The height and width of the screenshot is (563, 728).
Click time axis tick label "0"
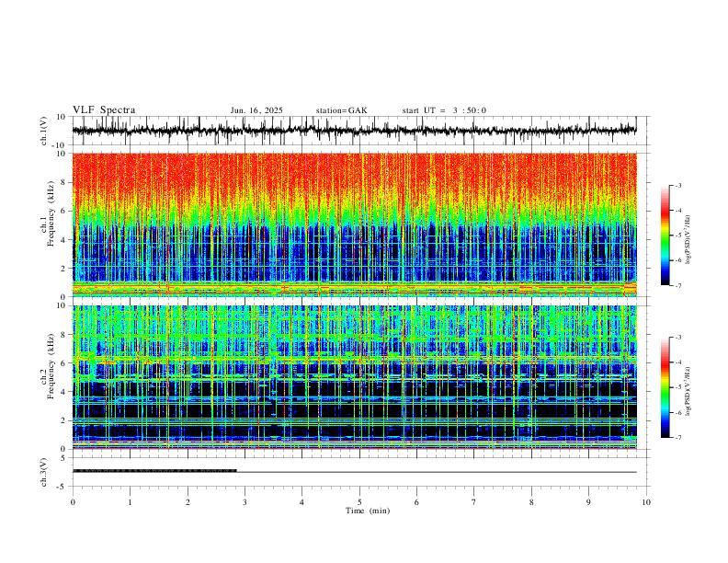pos(73,502)
